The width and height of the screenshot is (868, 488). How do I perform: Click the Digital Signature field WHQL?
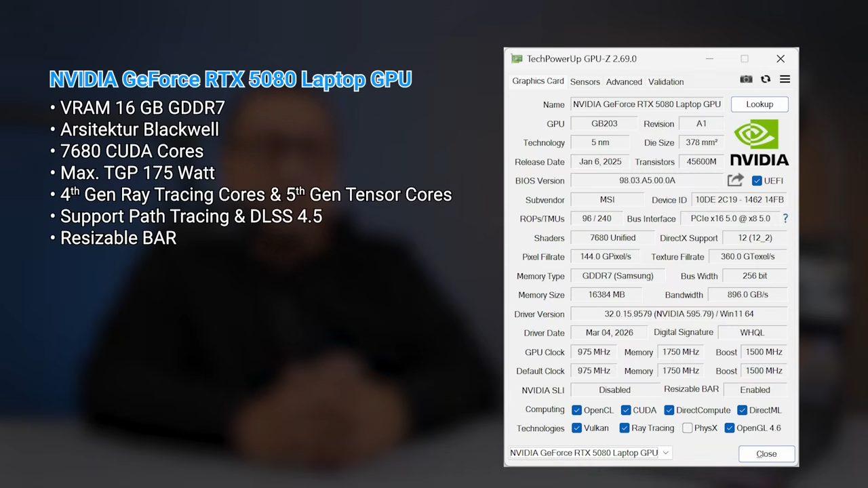point(752,333)
